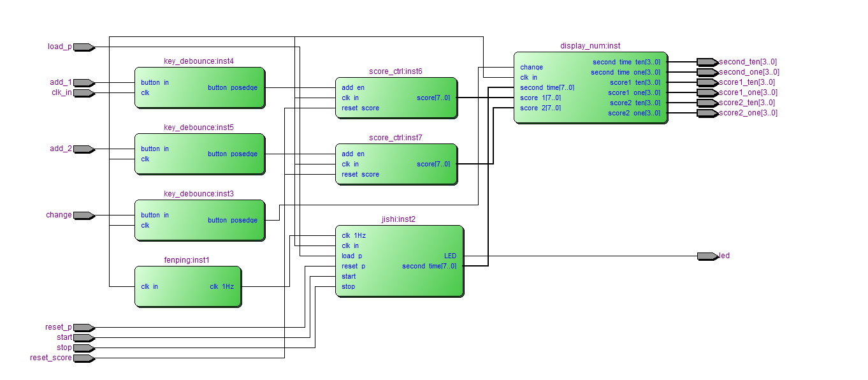Screen dimensions: 868x380
Task: Select second_time_ten[3..0] port of display_num:inst
Action: coord(626,62)
